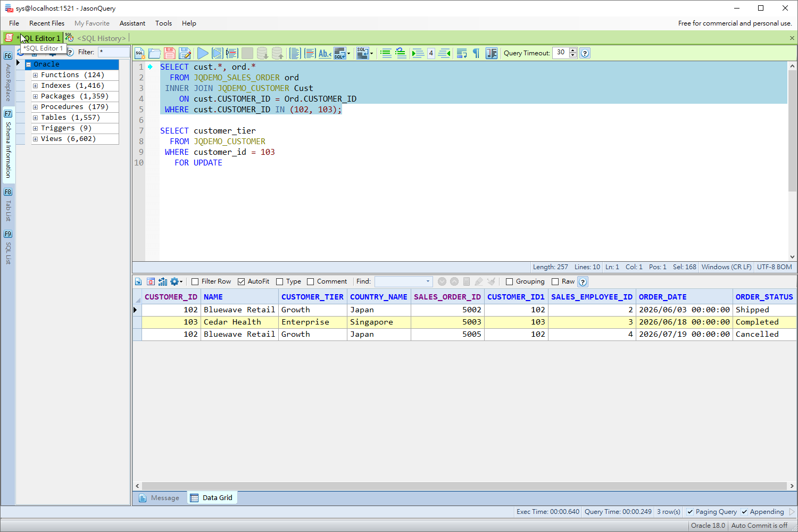Open the SQL History tab

click(96, 38)
